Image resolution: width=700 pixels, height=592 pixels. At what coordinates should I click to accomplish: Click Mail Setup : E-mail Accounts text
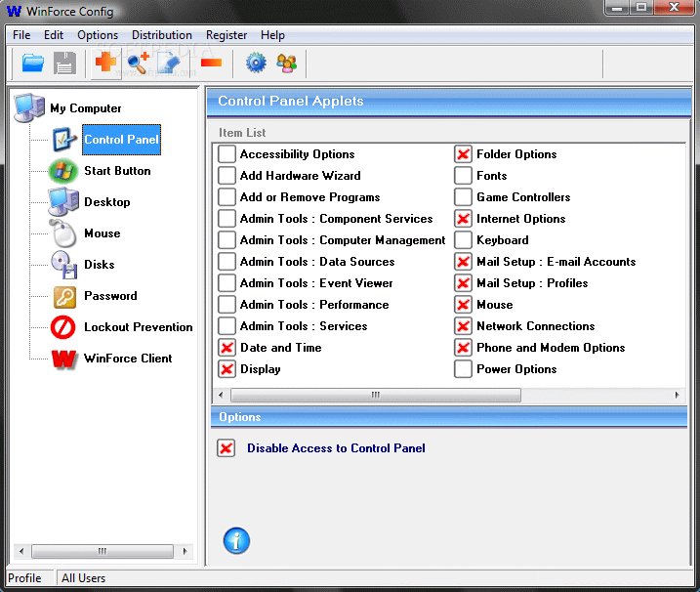556,262
